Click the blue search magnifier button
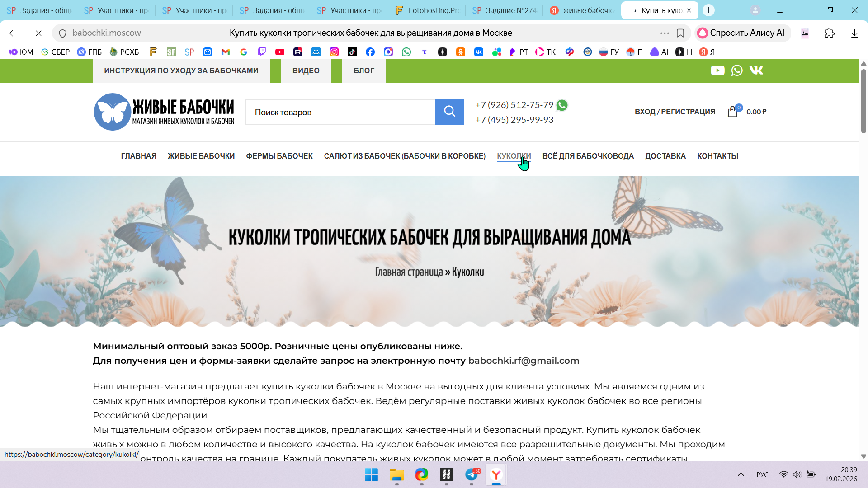The image size is (868, 488). click(x=449, y=112)
